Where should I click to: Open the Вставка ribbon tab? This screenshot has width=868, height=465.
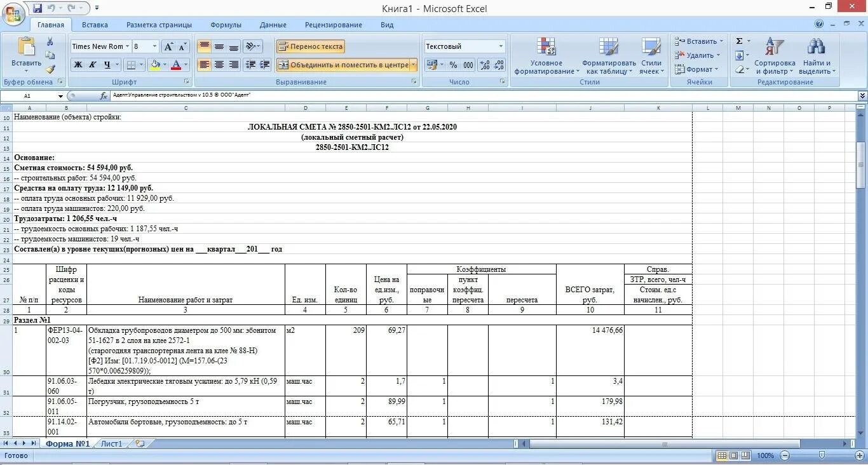[x=95, y=25]
